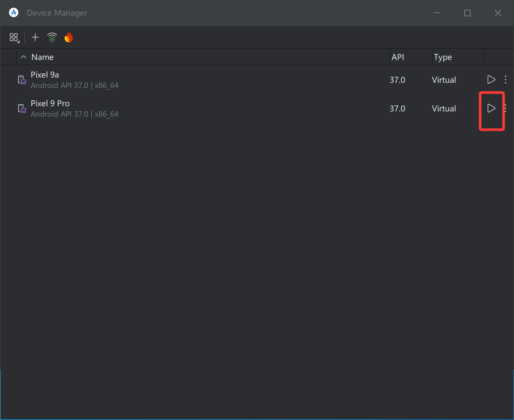This screenshot has width=514, height=420.
Task: Add a new device with plus icon
Action: (35, 37)
